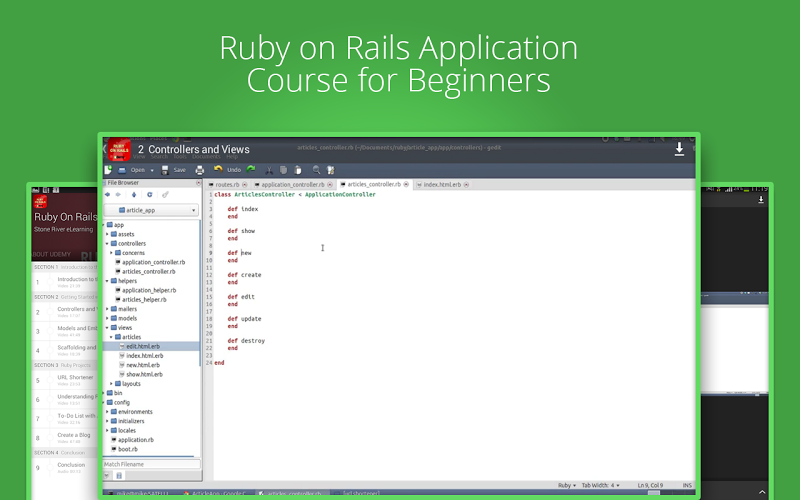Select application_helper.rb in file tree

[x=149, y=290]
